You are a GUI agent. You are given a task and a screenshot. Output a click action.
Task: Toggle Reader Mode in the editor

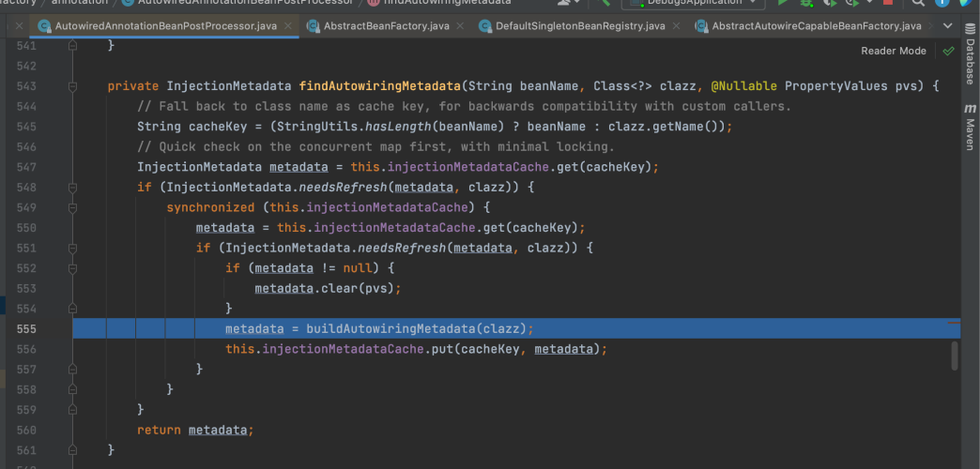tap(892, 51)
